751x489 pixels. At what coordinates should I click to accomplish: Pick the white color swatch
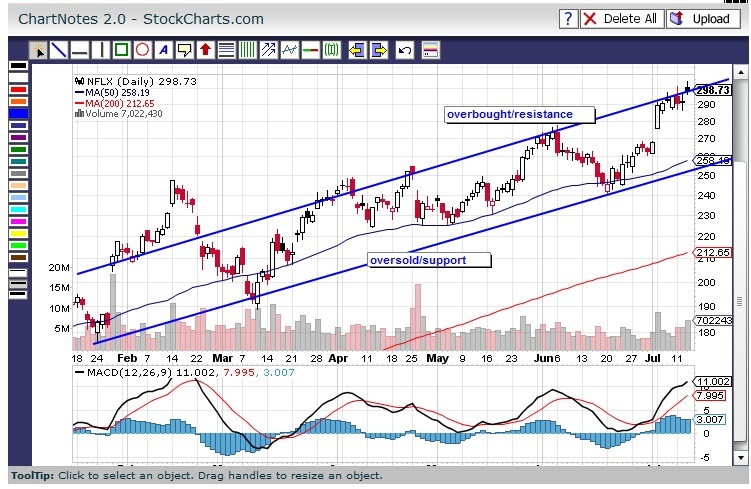click(19, 78)
